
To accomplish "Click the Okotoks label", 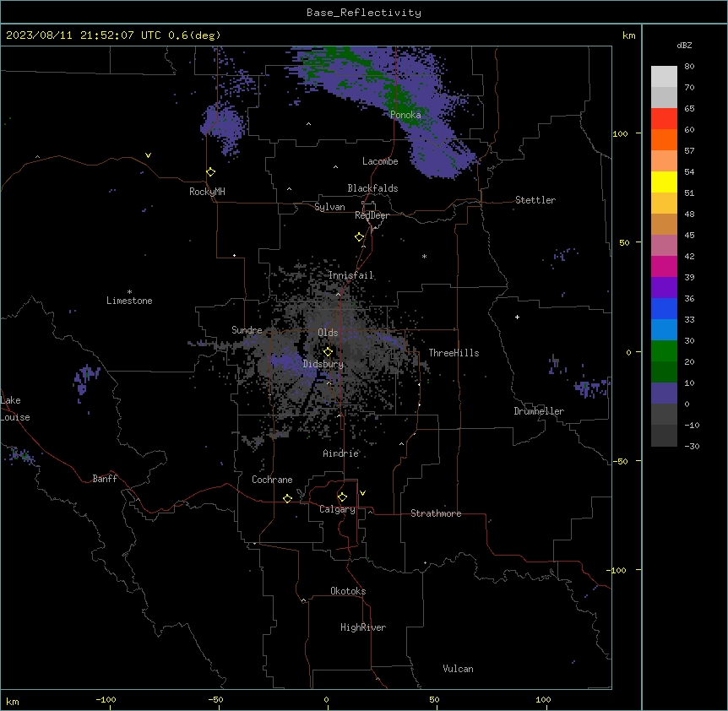I will [348, 591].
